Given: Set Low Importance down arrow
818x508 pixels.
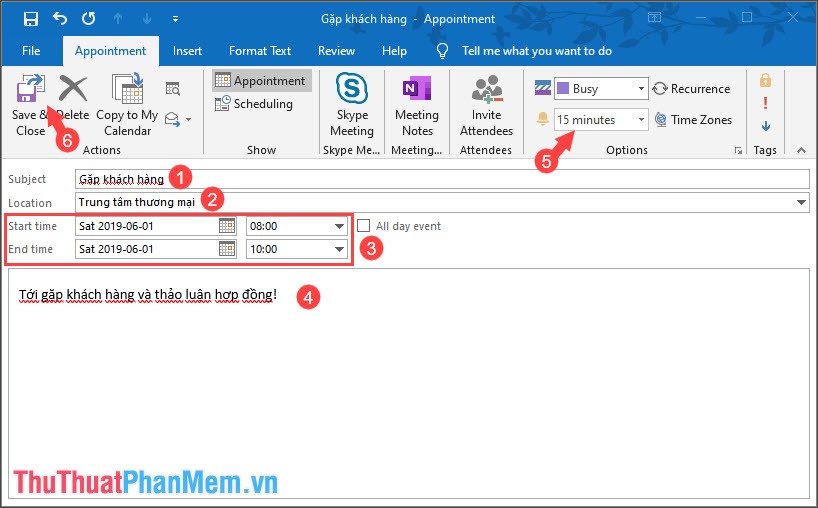Looking at the screenshot, I should pos(766,126).
